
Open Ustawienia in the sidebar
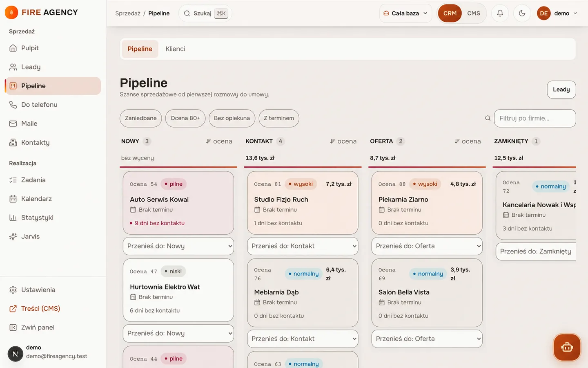[53, 289]
